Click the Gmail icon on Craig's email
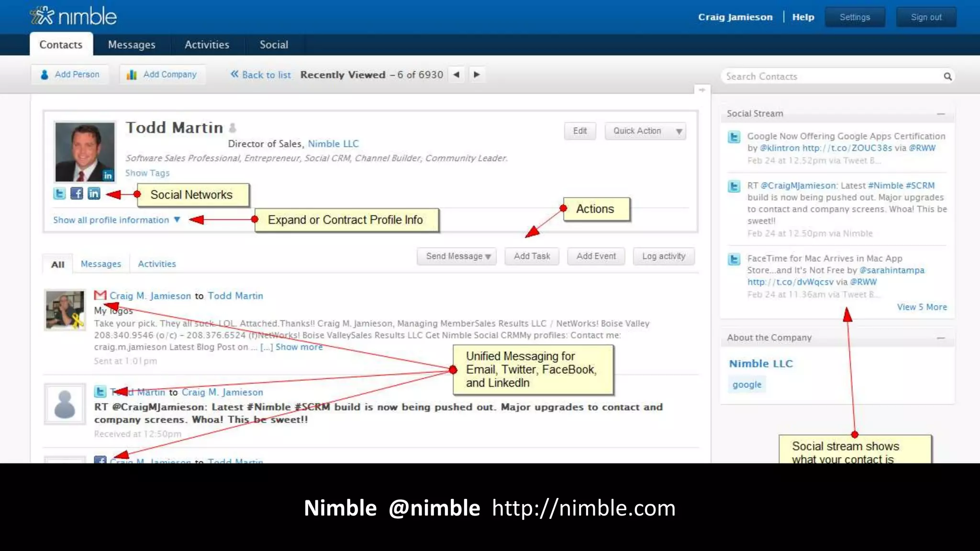980x551 pixels. pos(100,295)
